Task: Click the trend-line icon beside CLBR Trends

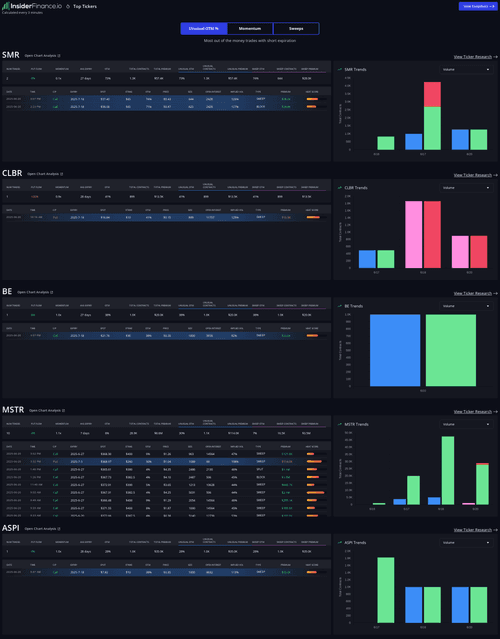Action: [x=340, y=187]
